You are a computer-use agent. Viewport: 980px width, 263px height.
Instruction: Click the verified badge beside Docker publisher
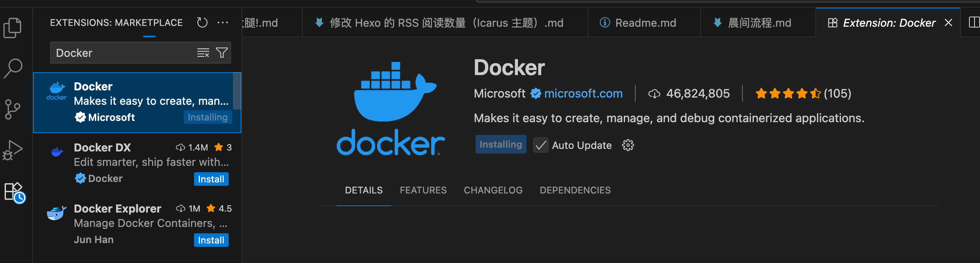click(x=80, y=178)
